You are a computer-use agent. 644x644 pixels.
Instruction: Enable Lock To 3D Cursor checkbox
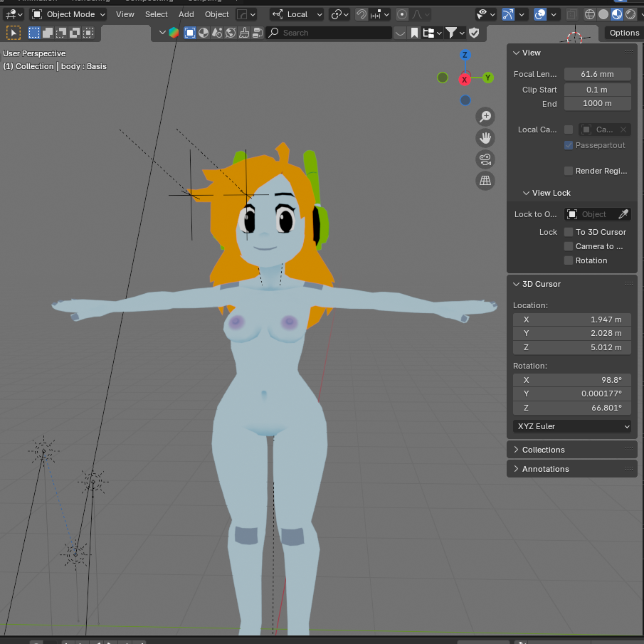pos(569,232)
